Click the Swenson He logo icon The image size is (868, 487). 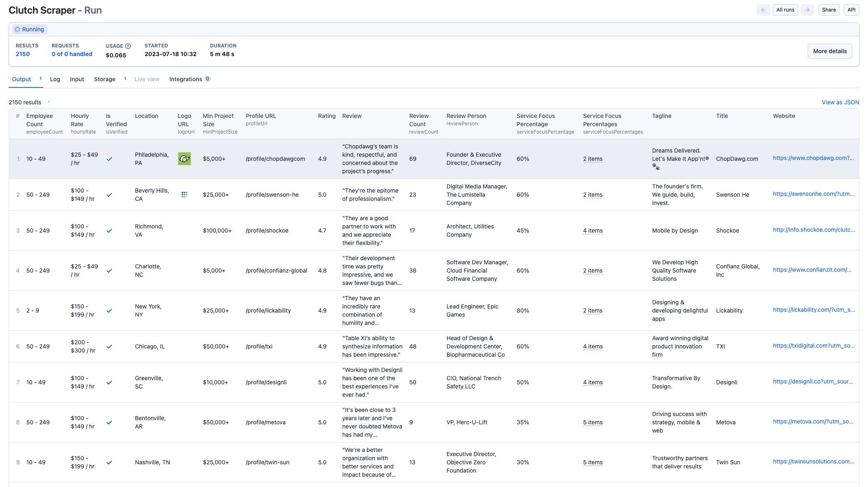[x=184, y=195]
